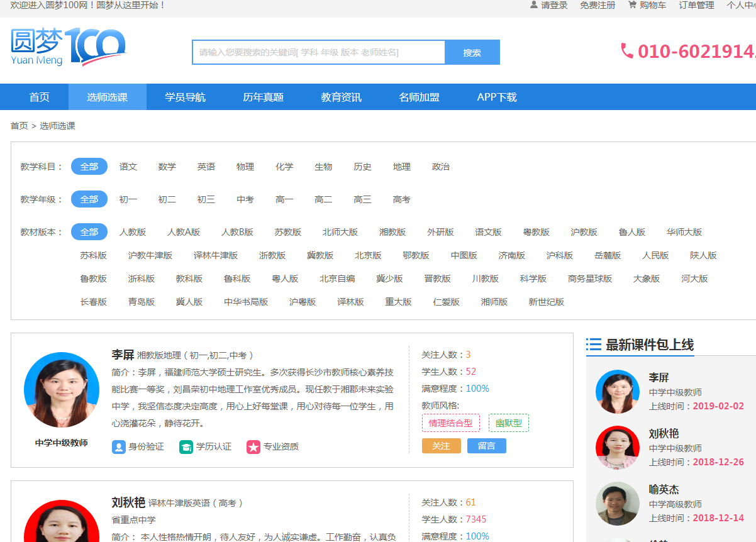Filter textbook version by 中华书局版
The width and height of the screenshot is (756, 542).
(x=246, y=302)
